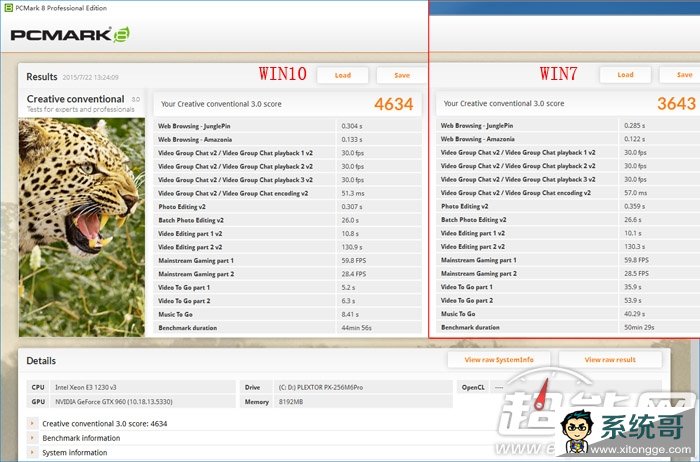Select Video Editing part 1 v2 row in WIN7

(568, 233)
